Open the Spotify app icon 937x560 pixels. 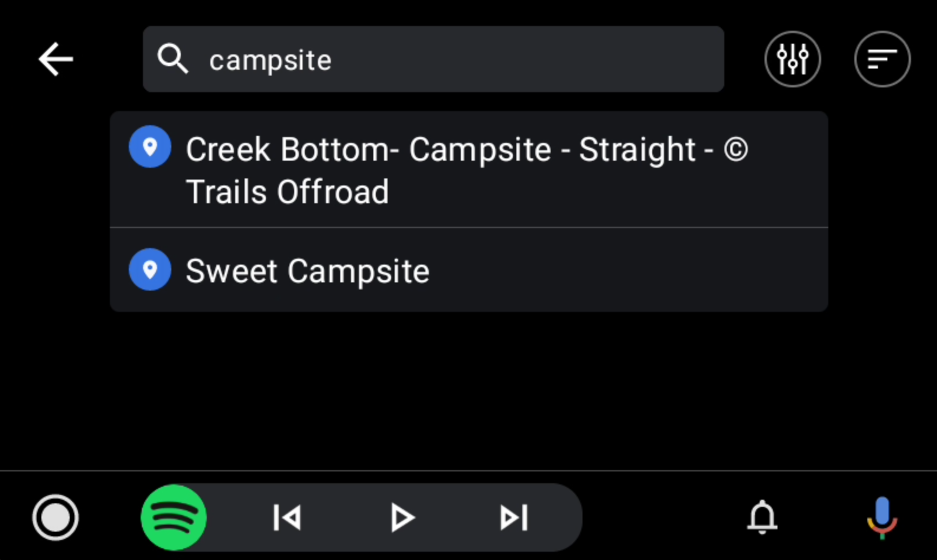click(x=174, y=517)
